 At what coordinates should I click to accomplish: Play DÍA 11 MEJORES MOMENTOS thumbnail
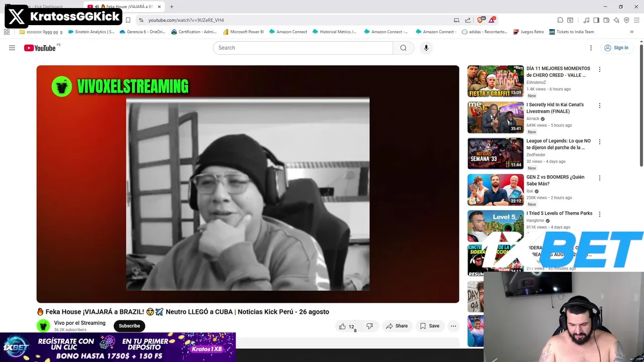tap(496, 81)
